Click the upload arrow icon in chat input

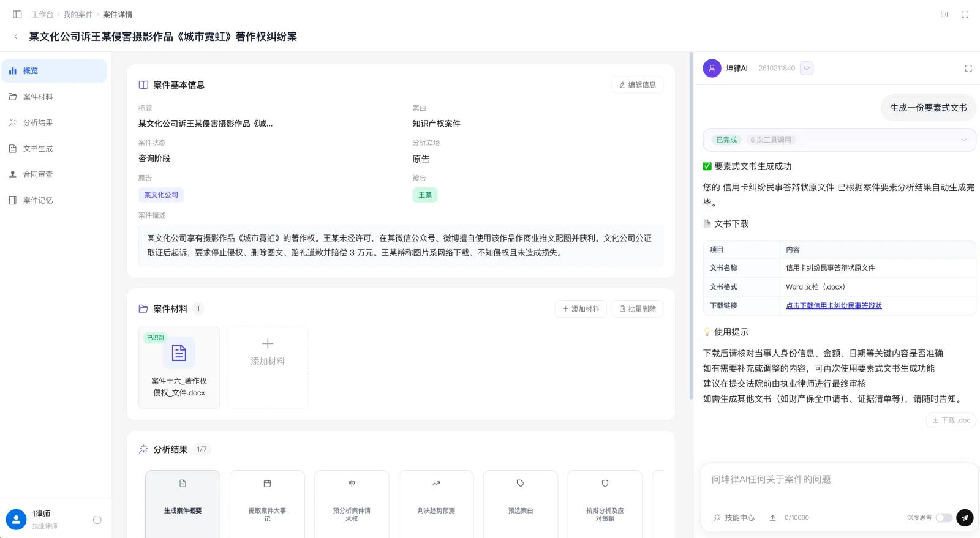[772, 518]
